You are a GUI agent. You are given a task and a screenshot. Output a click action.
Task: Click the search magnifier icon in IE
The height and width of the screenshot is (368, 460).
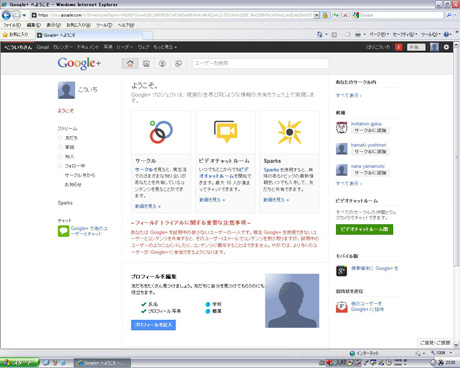click(x=449, y=15)
